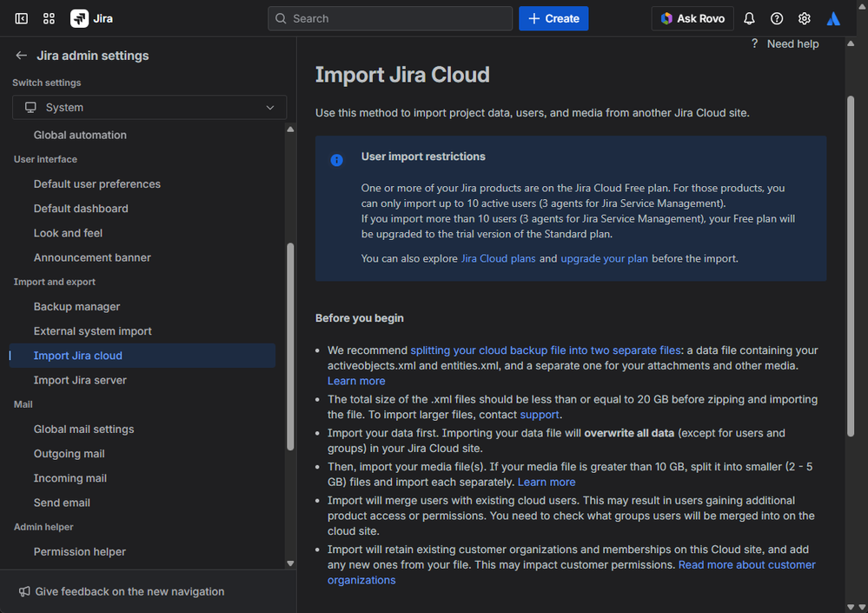Click Learn more after import each separately
This screenshot has height=613, width=868.
click(x=547, y=483)
